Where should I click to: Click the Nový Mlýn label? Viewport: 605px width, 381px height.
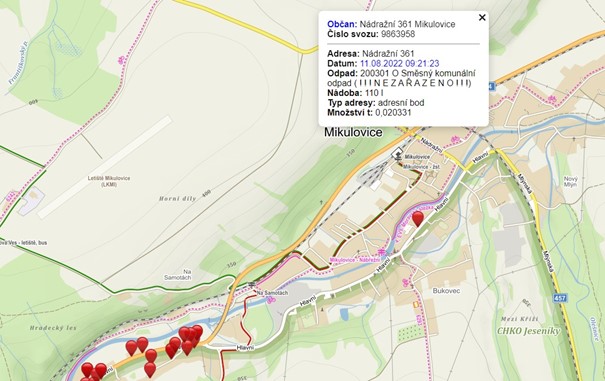pyautogui.click(x=571, y=181)
